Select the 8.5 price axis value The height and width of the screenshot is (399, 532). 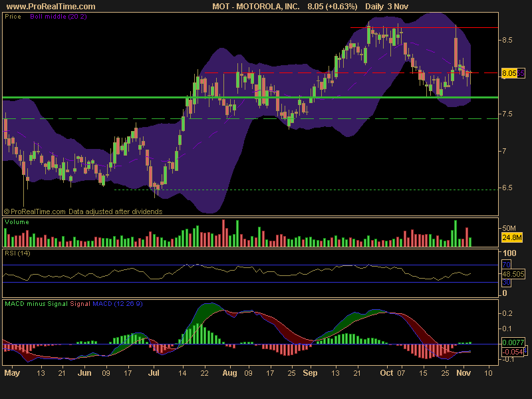coord(507,40)
